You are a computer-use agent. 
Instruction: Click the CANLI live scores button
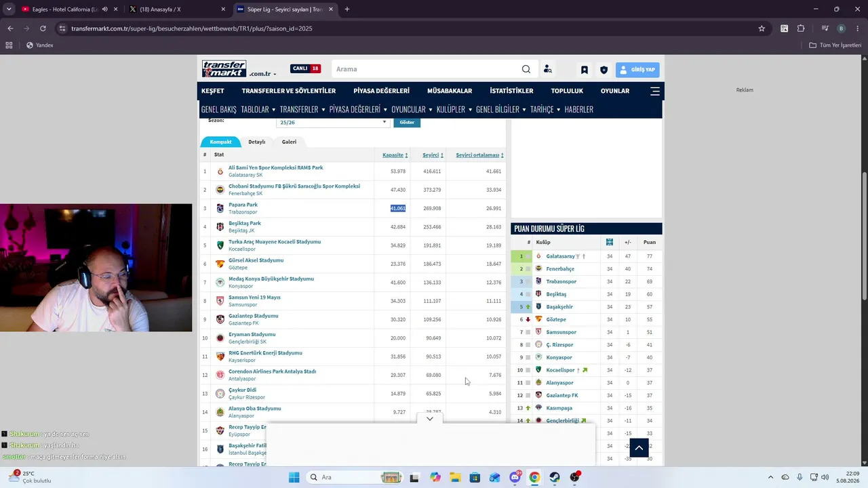pyautogui.click(x=306, y=68)
